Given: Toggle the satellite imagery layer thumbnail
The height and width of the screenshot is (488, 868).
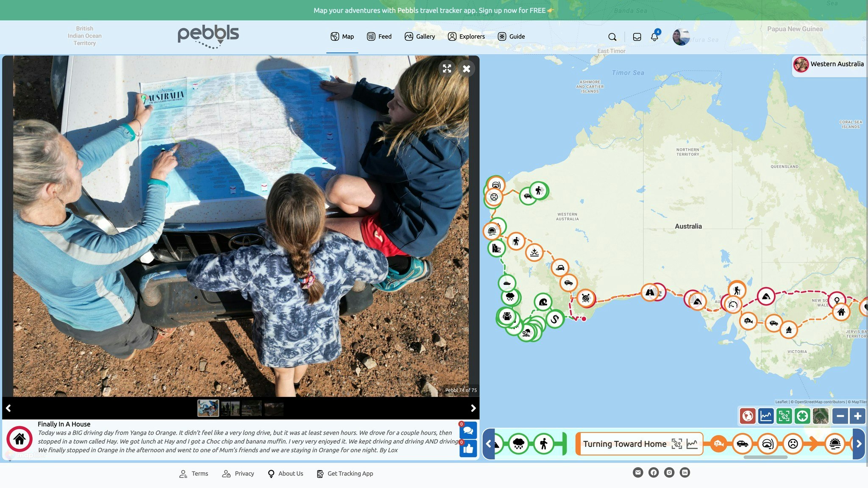Looking at the screenshot, I should coord(821,416).
